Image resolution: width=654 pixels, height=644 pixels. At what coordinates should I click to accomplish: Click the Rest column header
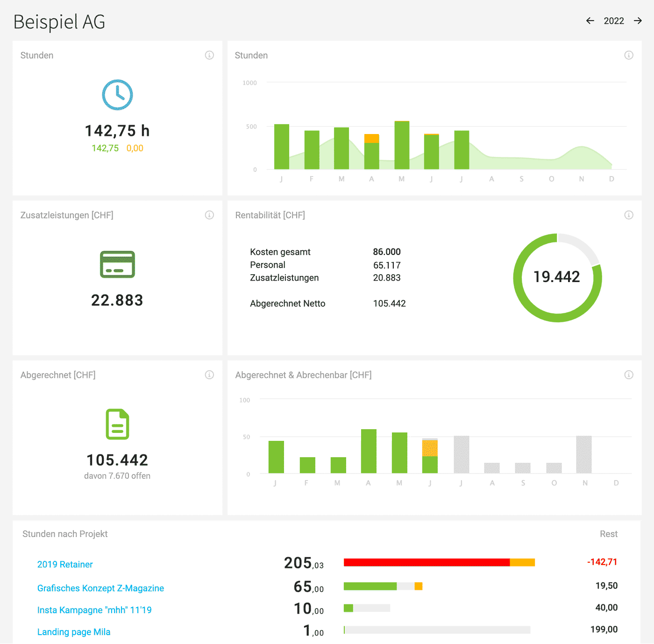[x=609, y=534]
